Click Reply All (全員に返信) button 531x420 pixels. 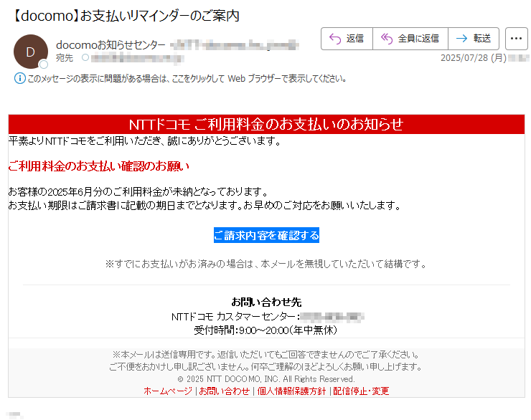[x=410, y=39]
